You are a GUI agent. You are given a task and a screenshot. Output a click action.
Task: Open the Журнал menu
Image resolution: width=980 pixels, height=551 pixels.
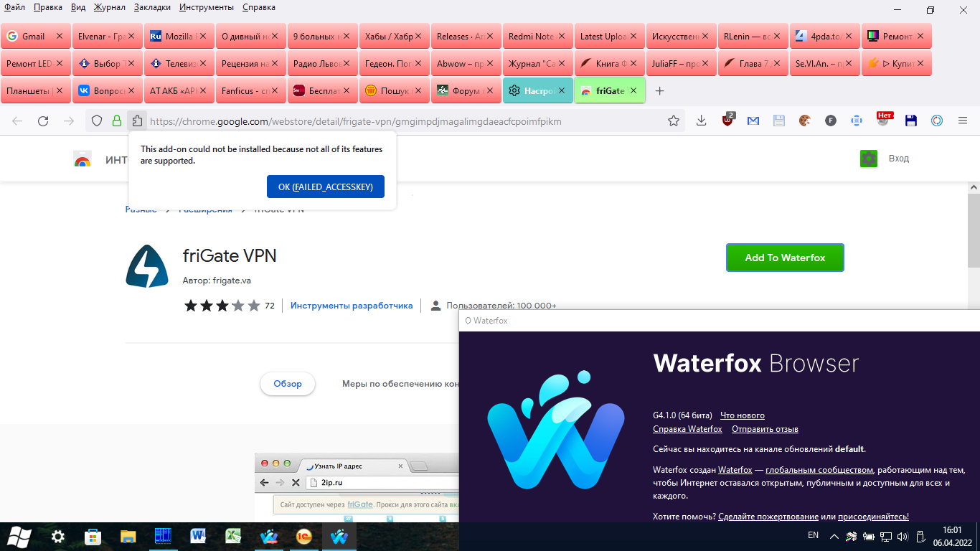(109, 7)
